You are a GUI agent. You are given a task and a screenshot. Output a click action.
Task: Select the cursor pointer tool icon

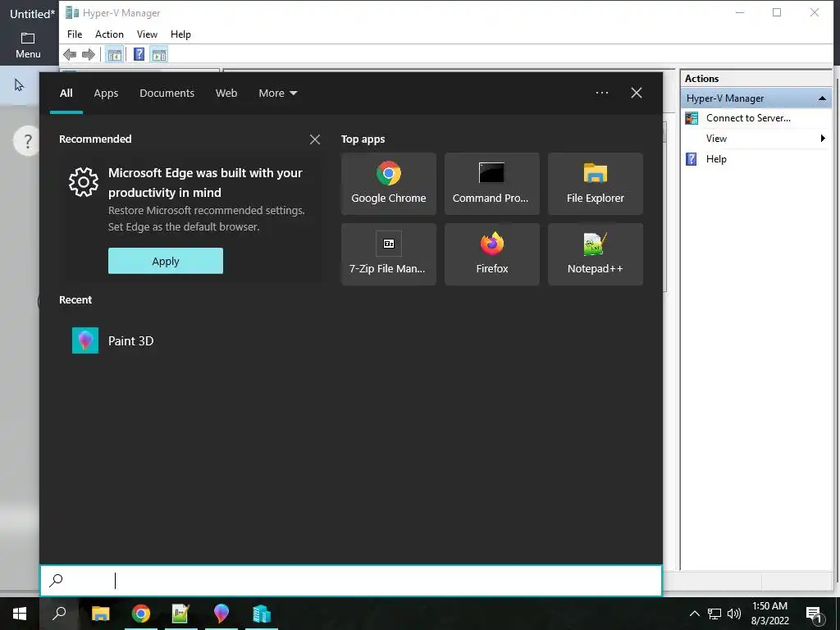[x=19, y=84]
